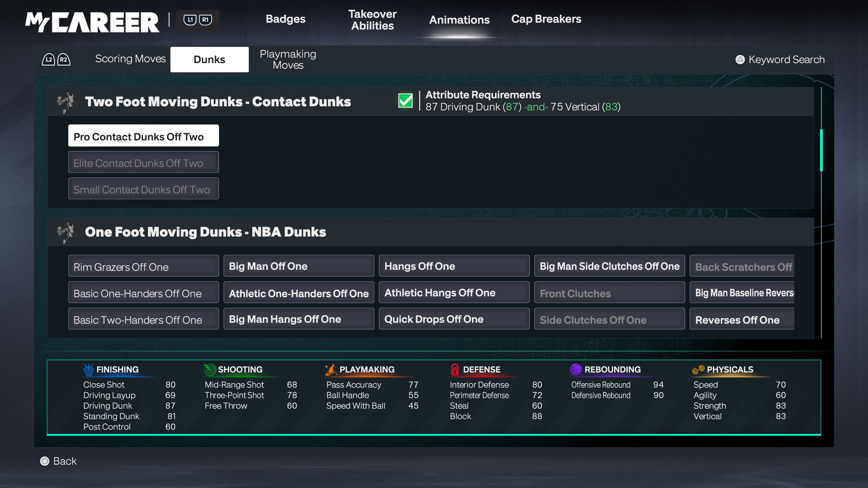Image resolution: width=868 pixels, height=488 pixels.
Task: Click the green Attribute Requirements checkmark
Action: 405,100
